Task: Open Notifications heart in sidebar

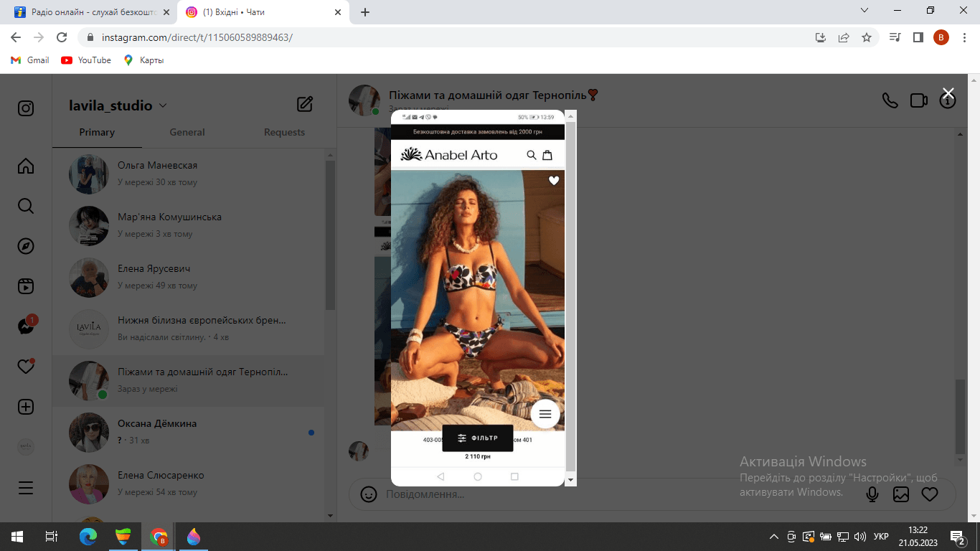Action: click(x=26, y=367)
